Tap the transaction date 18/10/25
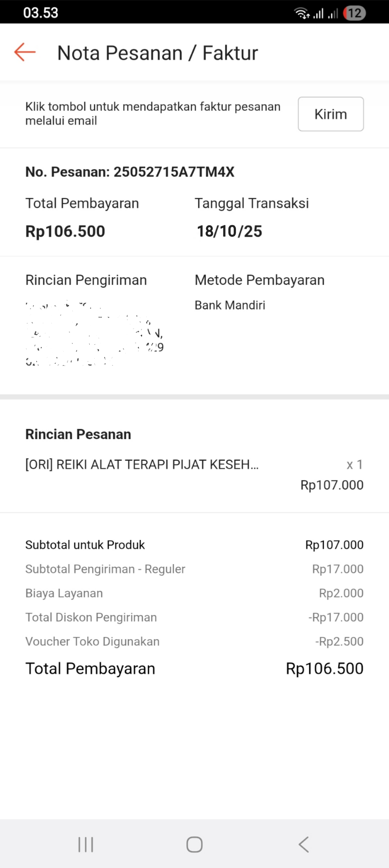Screen dimensions: 389x868 click(229, 231)
